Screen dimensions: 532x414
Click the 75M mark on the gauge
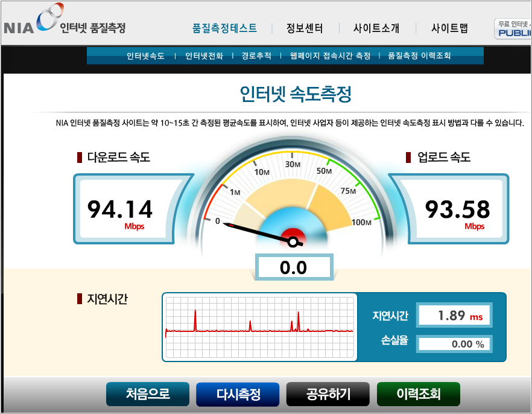point(349,191)
